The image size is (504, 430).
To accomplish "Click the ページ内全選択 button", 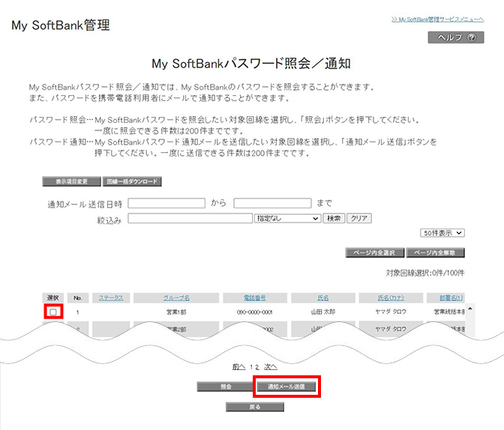I will coord(375,252).
